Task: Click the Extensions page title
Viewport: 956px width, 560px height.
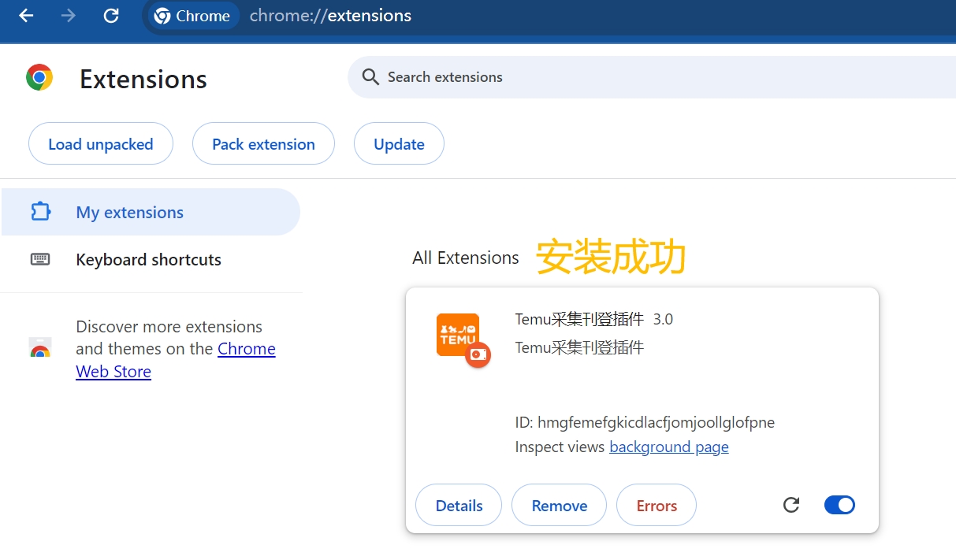Action: [x=143, y=80]
